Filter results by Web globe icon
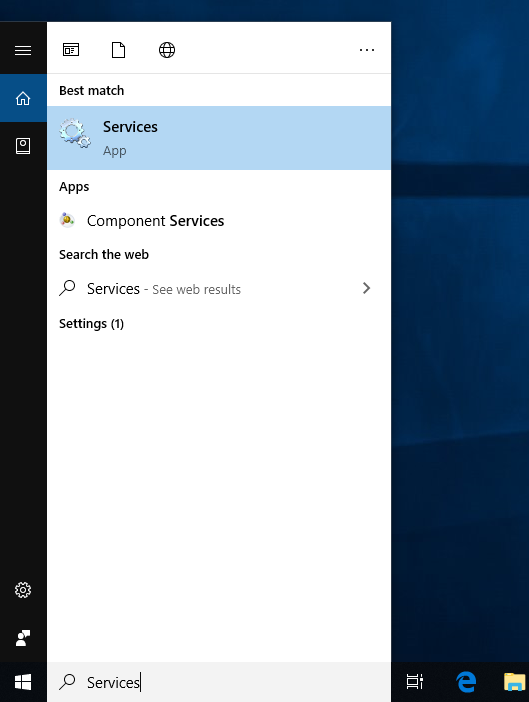Viewport: 529px width, 702px height. click(167, 50)
